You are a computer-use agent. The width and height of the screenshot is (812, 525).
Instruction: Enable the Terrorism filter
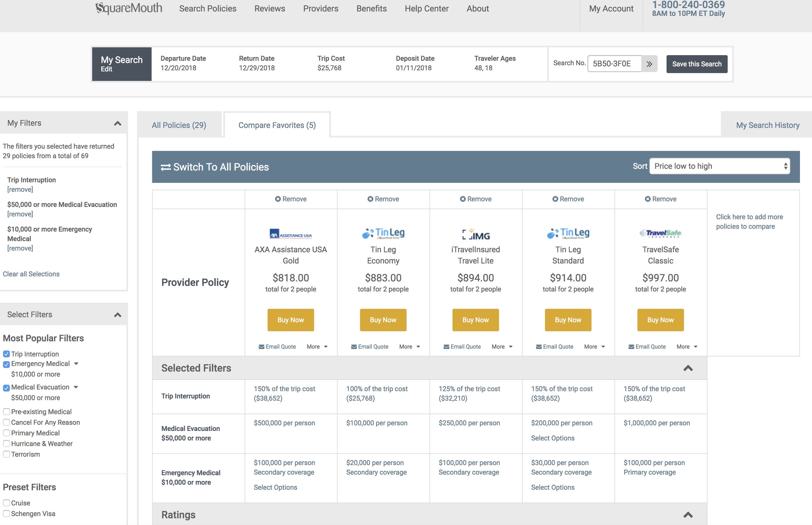click(x=6, y=455)
